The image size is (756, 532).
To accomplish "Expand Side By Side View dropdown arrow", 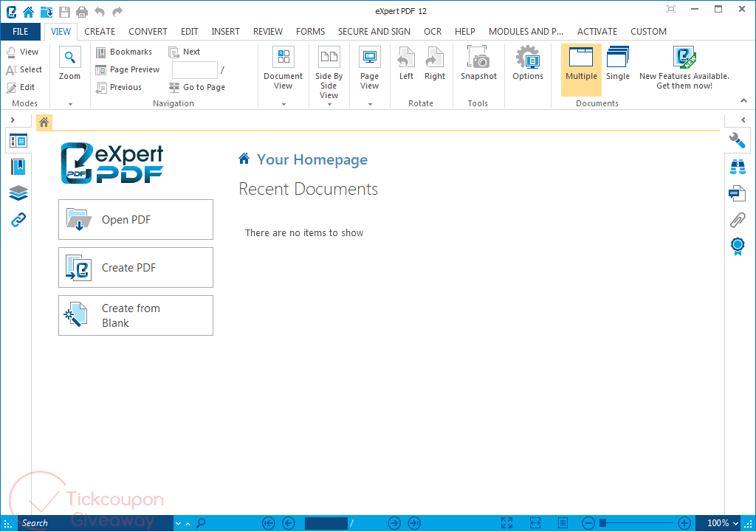I will click(330, 104).
